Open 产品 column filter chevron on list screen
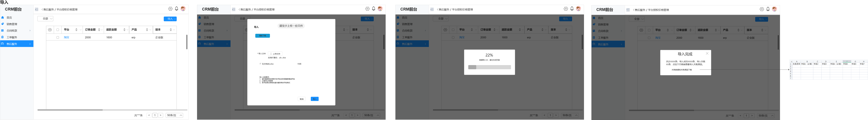Viewport: 868px width, 120px height. coord(151,30)
